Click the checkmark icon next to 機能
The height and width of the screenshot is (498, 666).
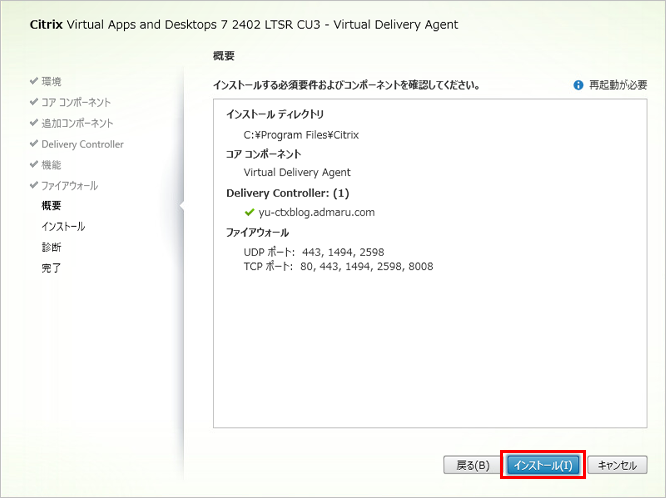[x=34, y=165]
